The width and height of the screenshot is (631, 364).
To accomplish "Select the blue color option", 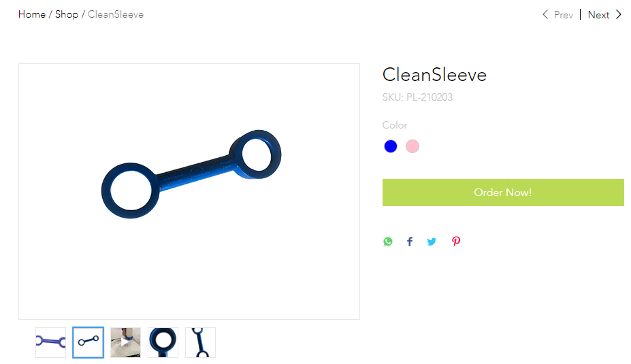I will click(390, 146).
